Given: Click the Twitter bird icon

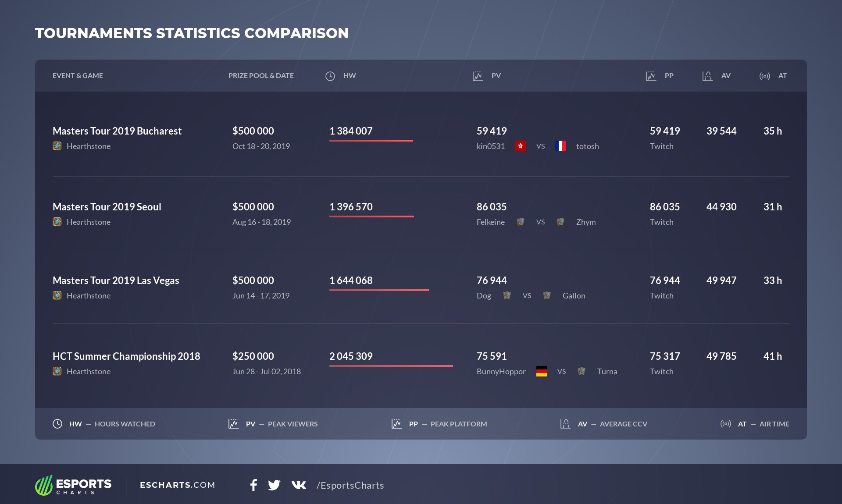Looking at the screenshot, I should (274, 485).
